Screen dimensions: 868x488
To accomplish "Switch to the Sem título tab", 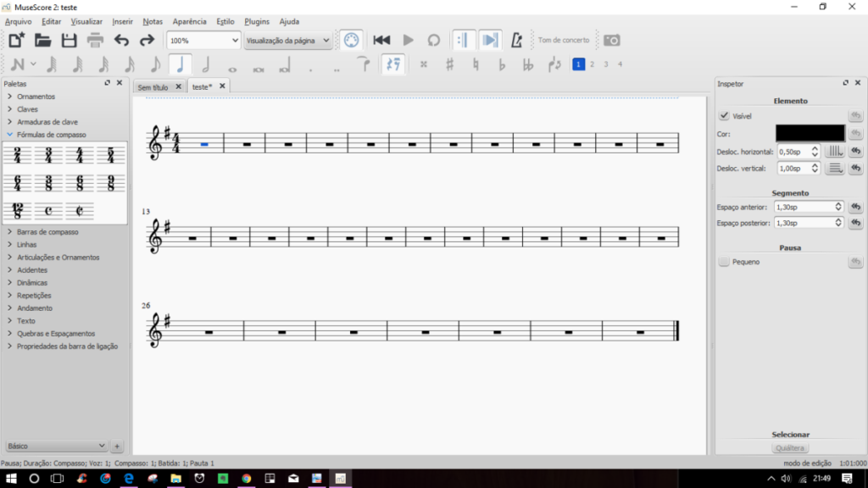I will coord(154,86).
